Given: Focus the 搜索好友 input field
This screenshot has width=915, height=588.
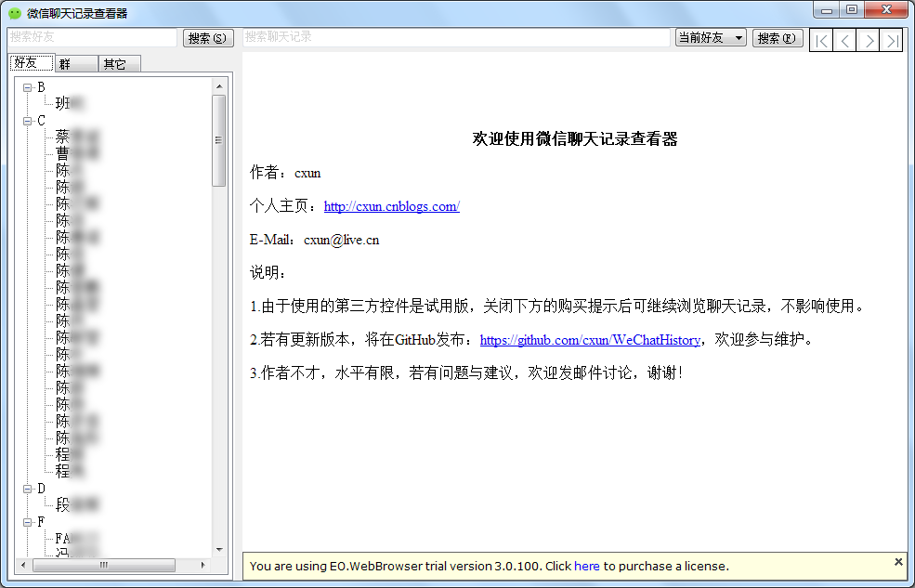Looking at the screenshot, I should click(x=92, y=37).
